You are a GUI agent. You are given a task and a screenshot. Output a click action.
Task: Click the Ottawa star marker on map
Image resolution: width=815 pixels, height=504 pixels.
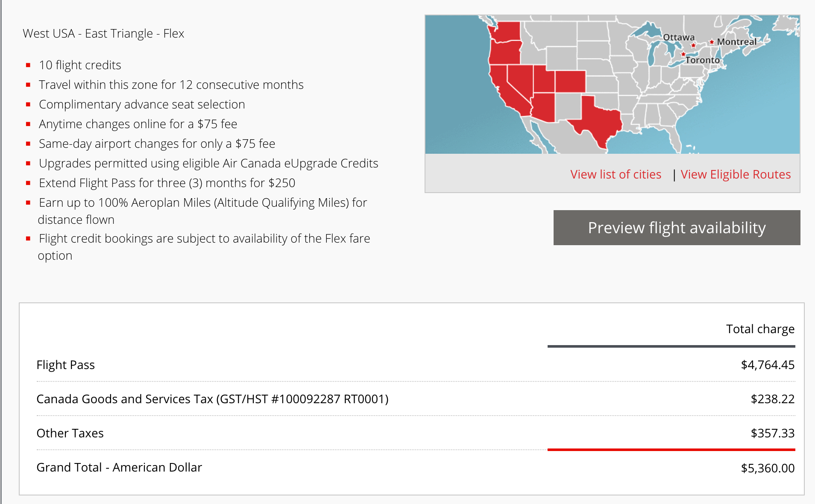click(x=693, y=45)
